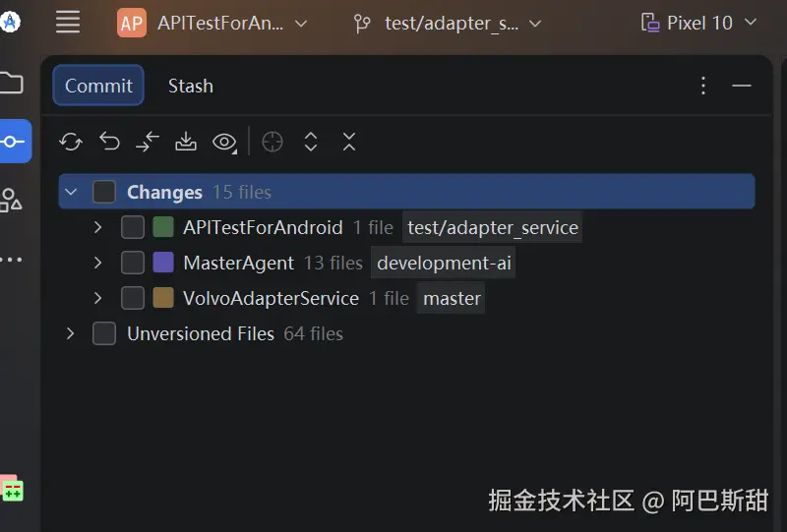
Task: Tick the Changes checkbox
Action: click(x=104, y=192)
